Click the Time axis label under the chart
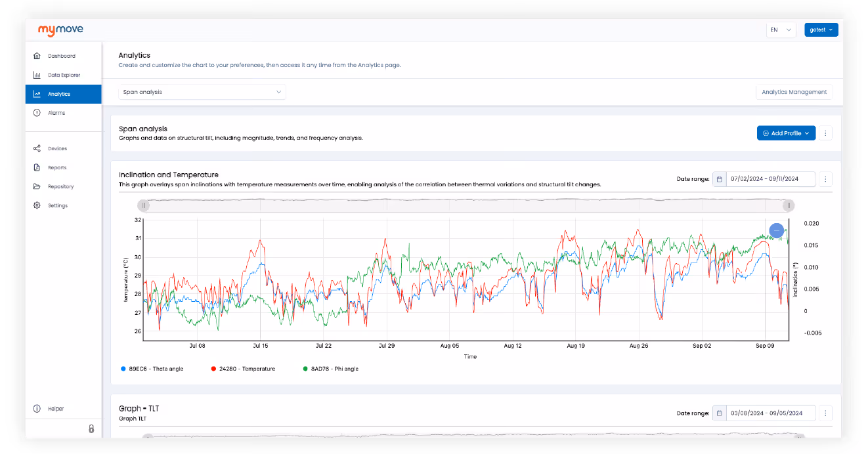 470,357
